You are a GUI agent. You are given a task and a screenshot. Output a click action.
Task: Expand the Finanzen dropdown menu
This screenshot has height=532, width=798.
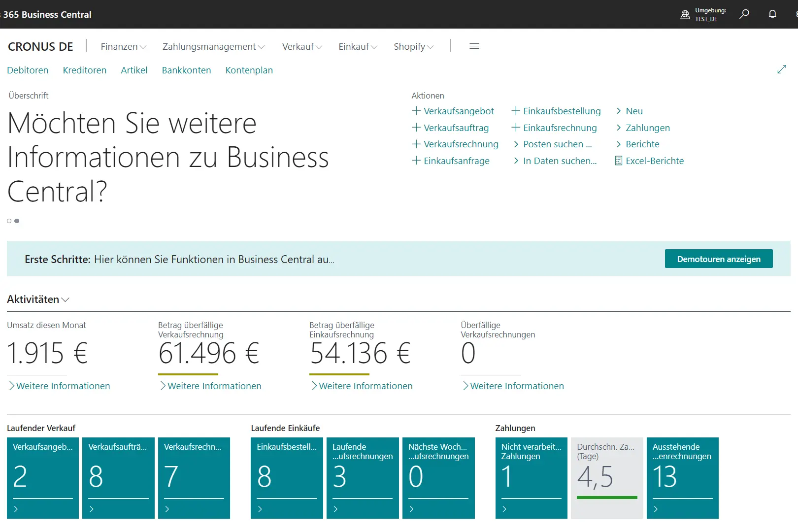point(123,46)
